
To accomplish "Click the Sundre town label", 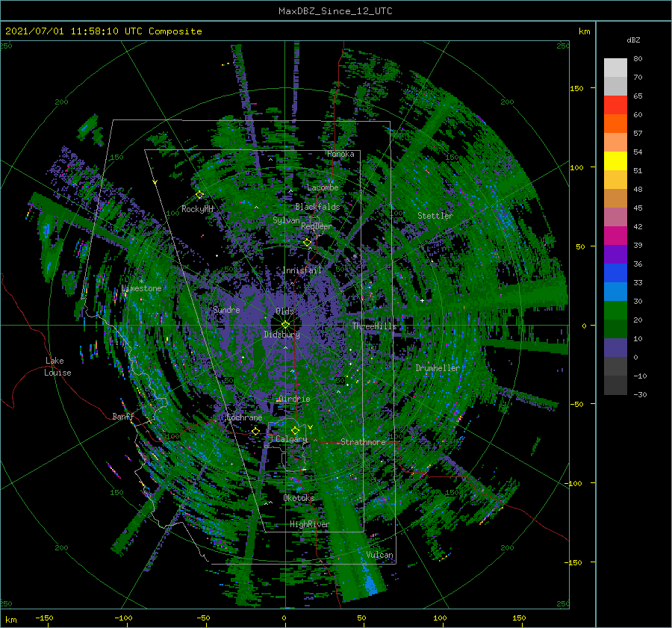I will (226, 310).
